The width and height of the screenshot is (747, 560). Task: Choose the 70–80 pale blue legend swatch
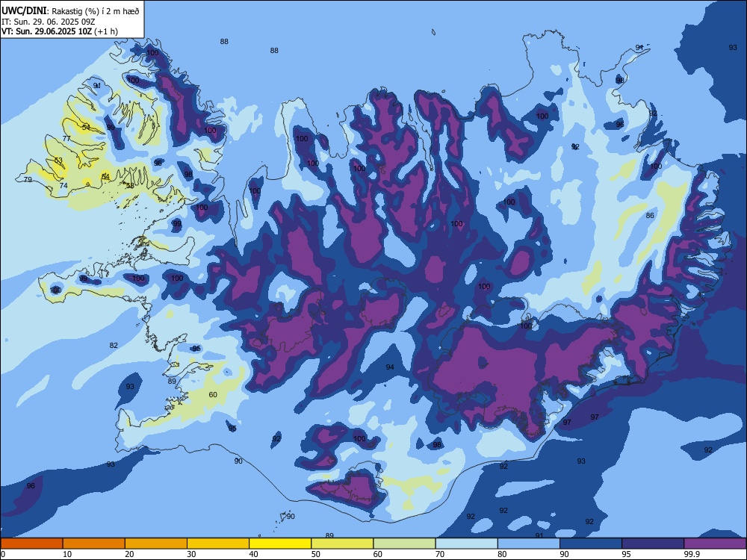point(466,544)
